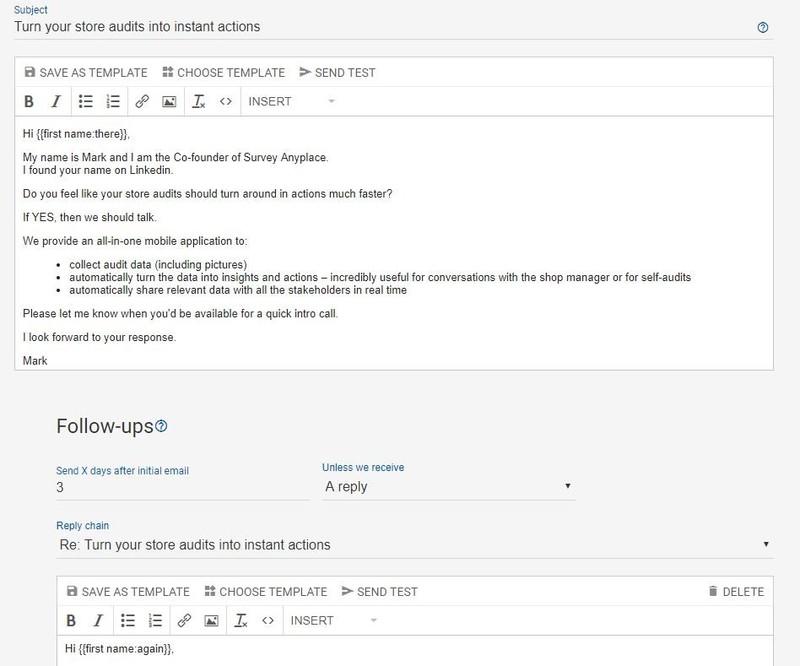
Task: Delete the follow-up email
Action: [x=735, y=591]
